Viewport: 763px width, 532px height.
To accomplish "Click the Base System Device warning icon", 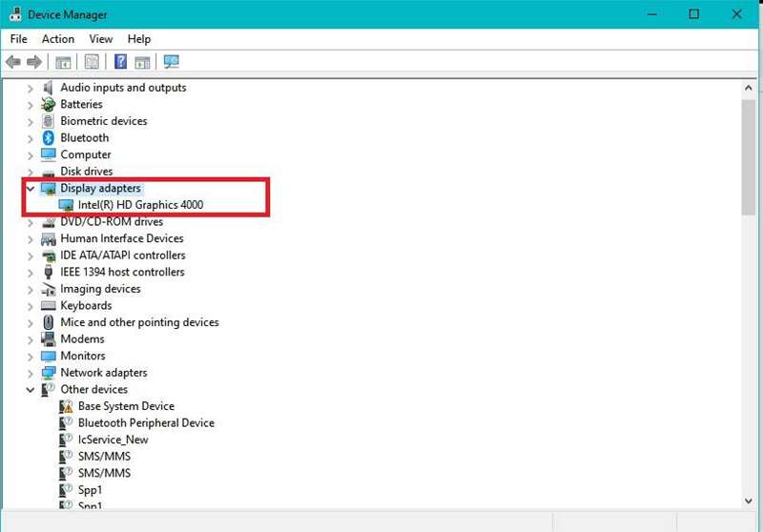I will 67,406.
